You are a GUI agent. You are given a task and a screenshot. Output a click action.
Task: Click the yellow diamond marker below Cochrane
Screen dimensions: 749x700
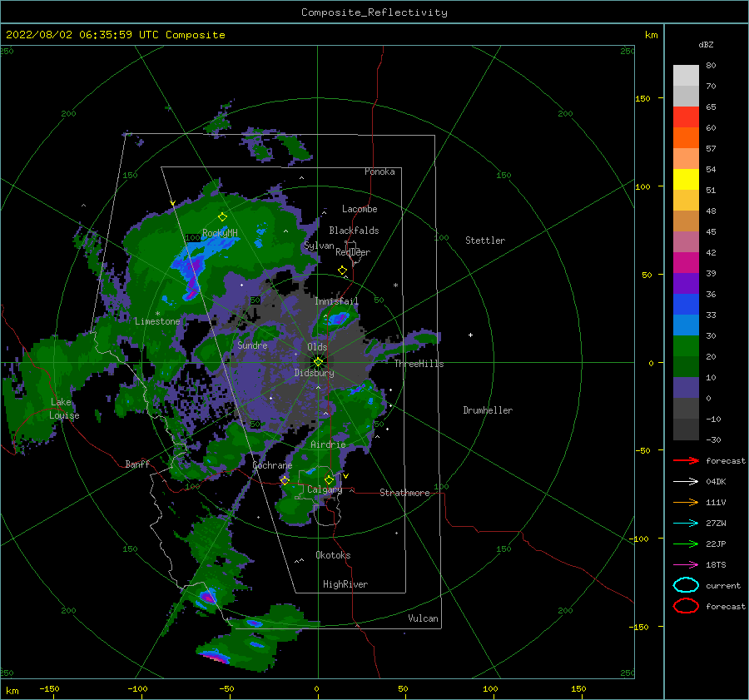click(x=285, y=480)
